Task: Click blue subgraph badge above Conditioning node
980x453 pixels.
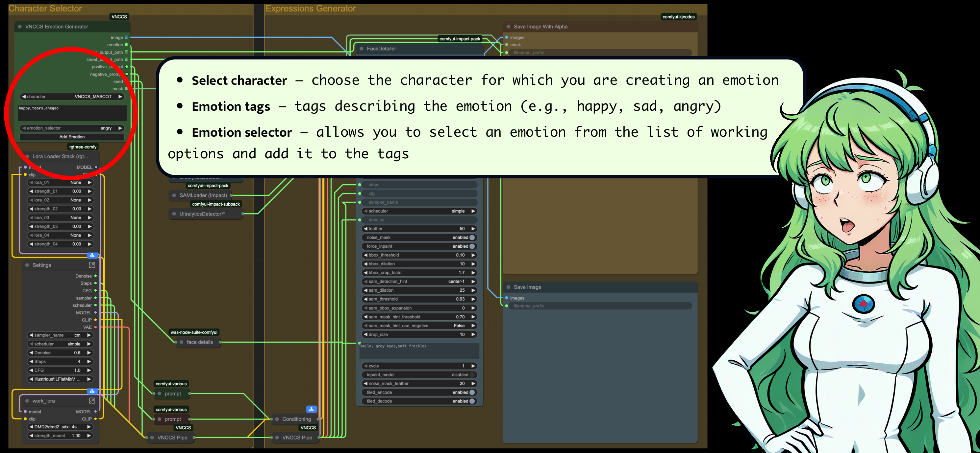Action: pyautogui.click(x=311, y=409)
